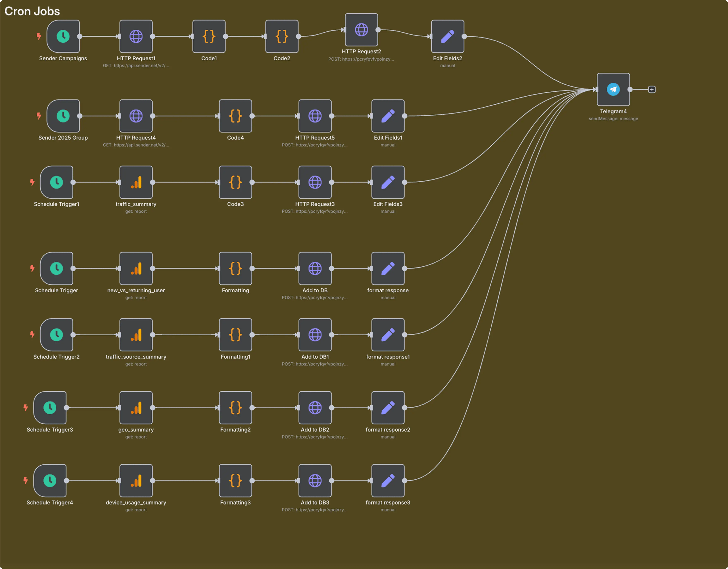The height and width of the screenshot is (569, 728).
Task: Open the new_vs_returning_user node
Action: click(136, 268)
